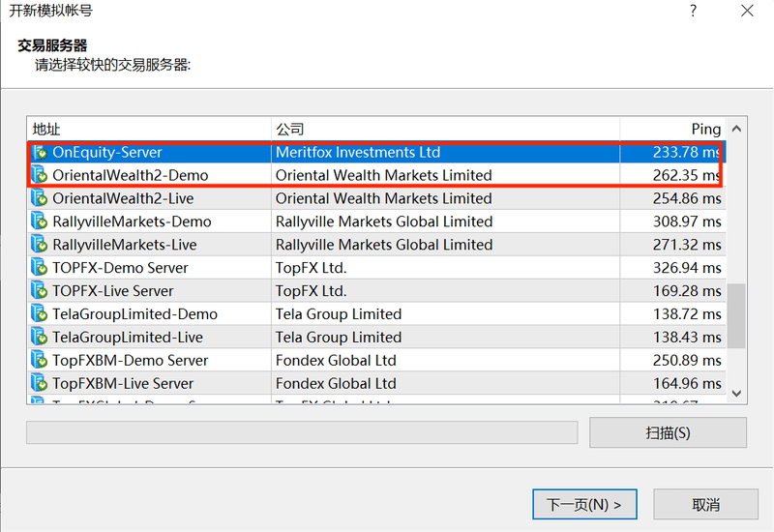774x532 pixels.
Task: Click the server icon beside OnEquity-Server
Action: click(39, 152)
